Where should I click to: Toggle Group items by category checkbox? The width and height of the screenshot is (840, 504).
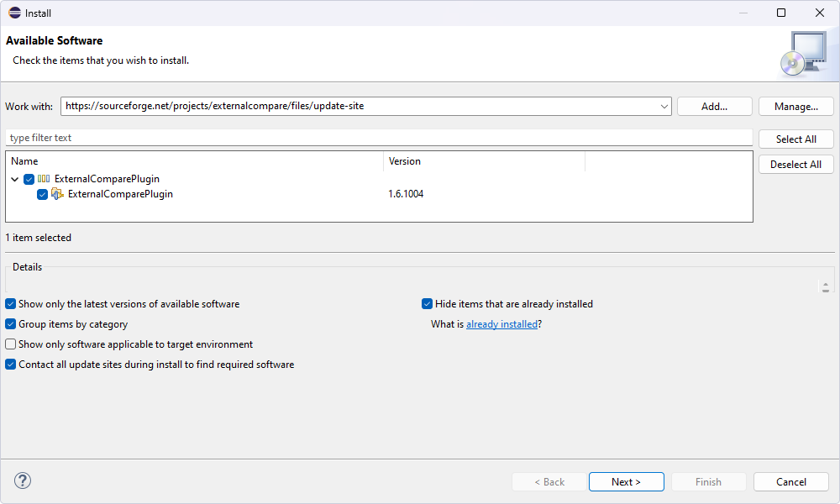(x=11, y=324)
